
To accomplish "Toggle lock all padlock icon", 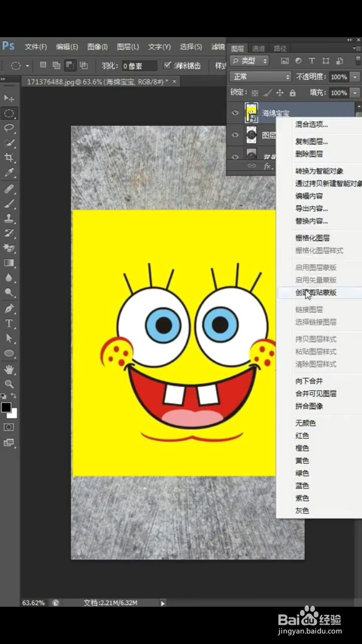I will pyautogui.click(x=293, y=93).
